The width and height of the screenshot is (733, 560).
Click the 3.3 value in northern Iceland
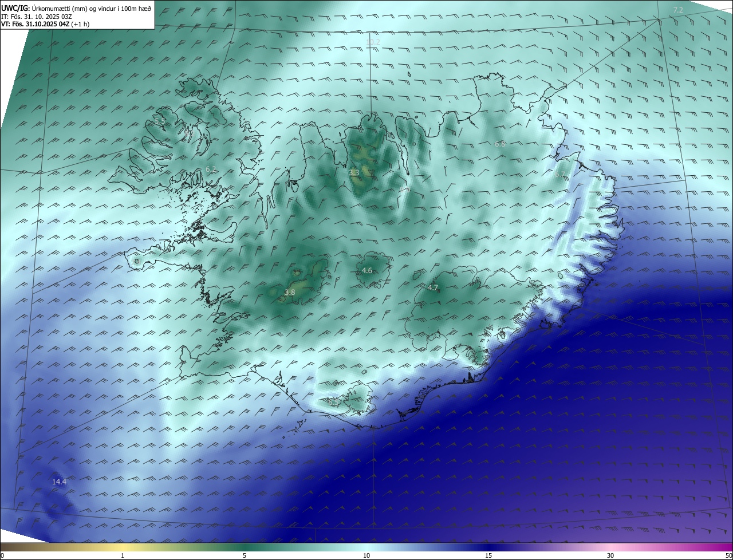tap(354, 172)
